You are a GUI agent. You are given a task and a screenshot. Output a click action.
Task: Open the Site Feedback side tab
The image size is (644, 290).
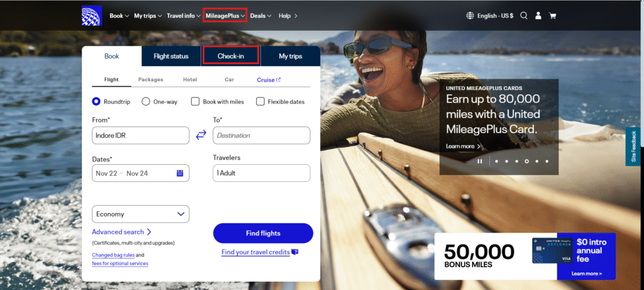tap(634, 146)
